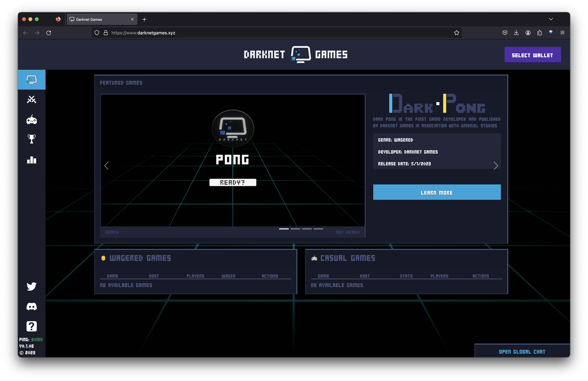Click the Casual Games ACTIONS column header

pos(480,276)
